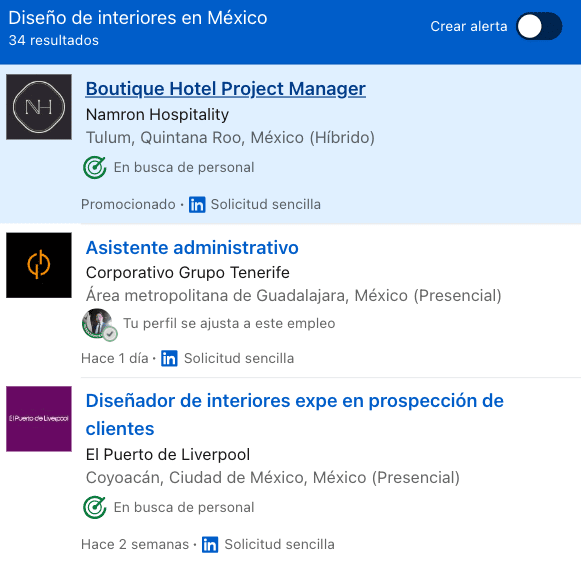
Task: Click the LinkedIn icon beside Hace 2 semanas
Action: point(210,544)
